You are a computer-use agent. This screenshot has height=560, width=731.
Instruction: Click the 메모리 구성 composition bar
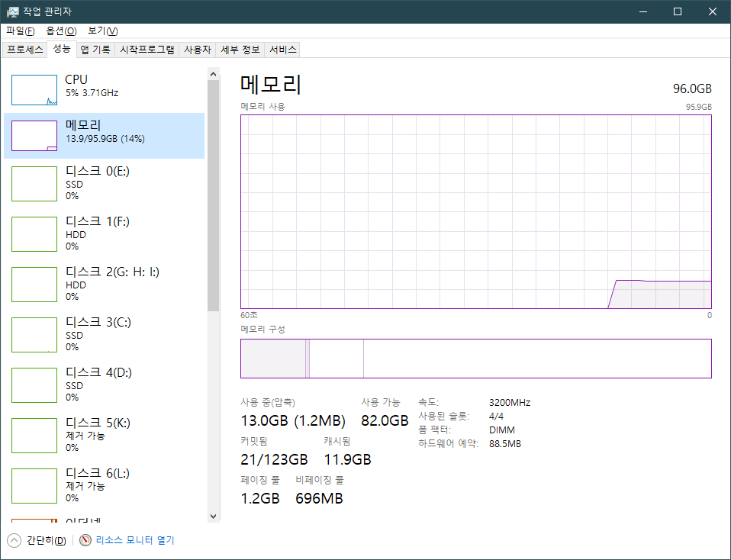pyautogui.click(x=475, y=359)
